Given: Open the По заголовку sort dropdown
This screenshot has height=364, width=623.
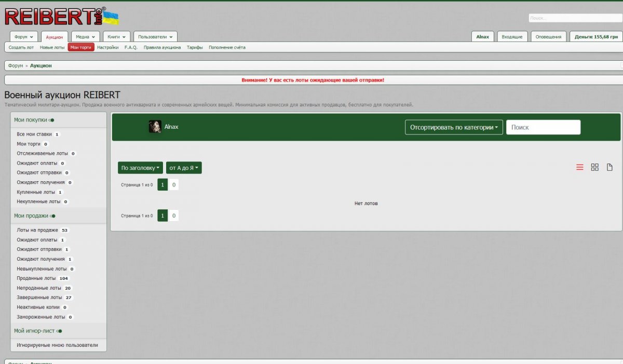Looking at the screenshot, I should (140, 168).
